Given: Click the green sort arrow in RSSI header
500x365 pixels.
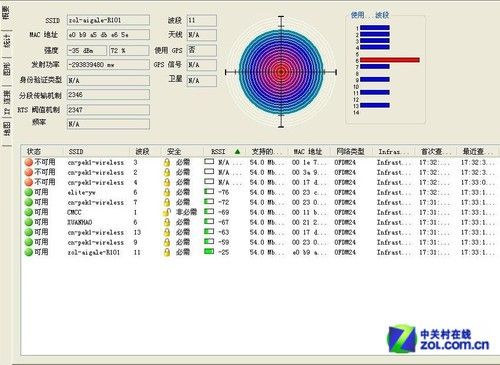Looking at the screenshot, I should 237,152.
